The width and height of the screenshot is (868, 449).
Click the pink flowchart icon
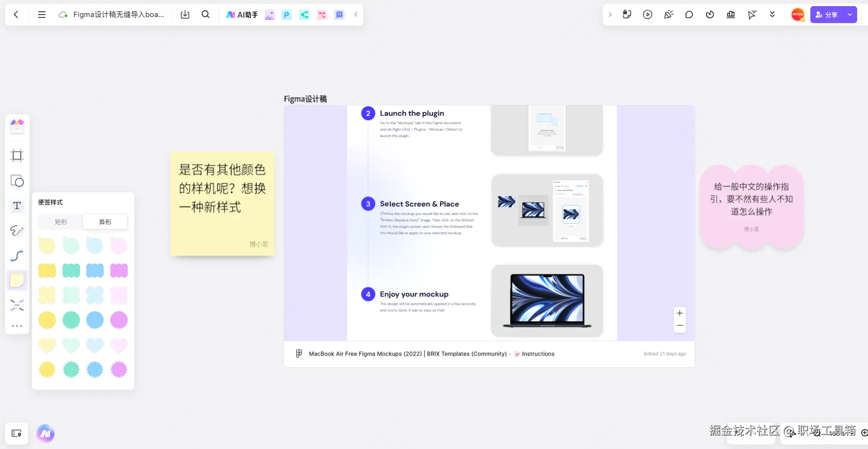click(x=322, y=15)
